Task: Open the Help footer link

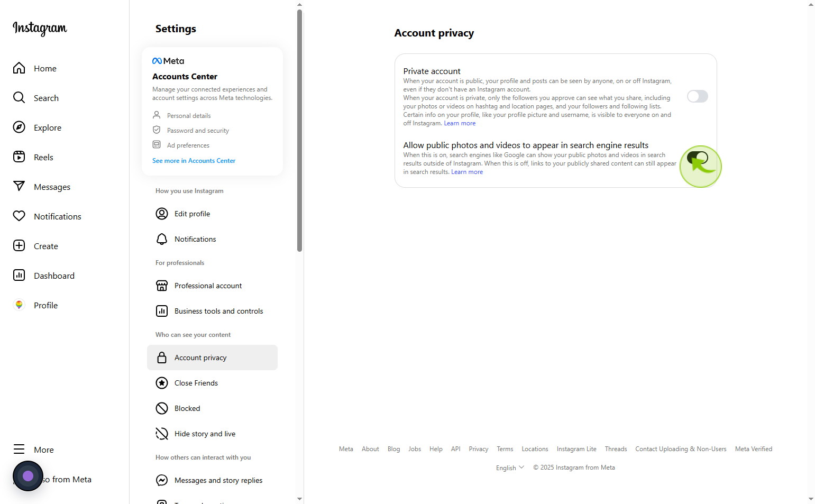Action: pos(436,449)
